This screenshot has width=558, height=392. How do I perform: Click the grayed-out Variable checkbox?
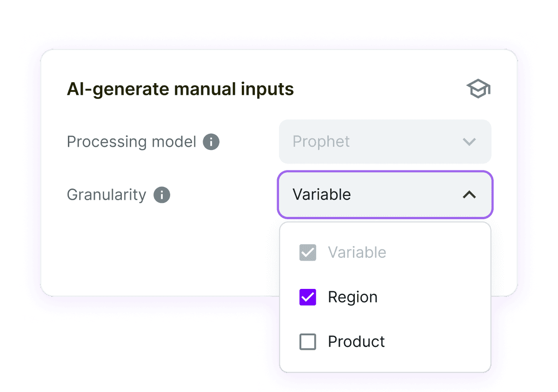pos(307,252)
